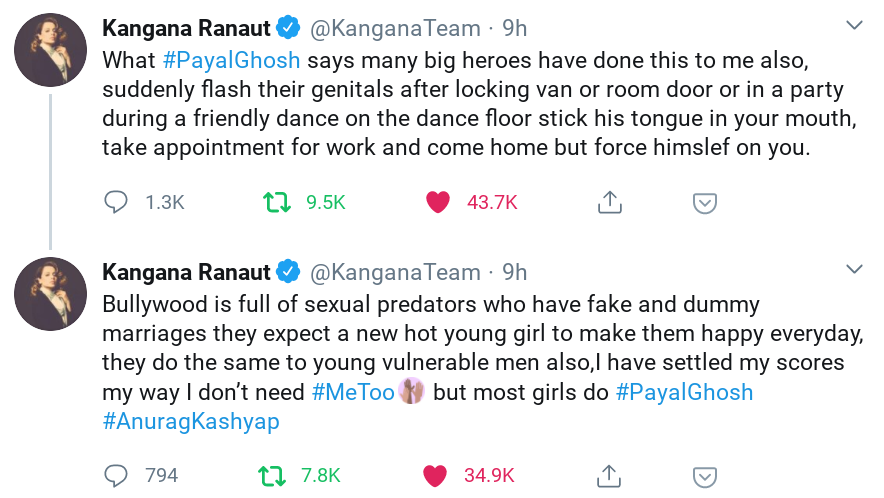Expand the second tweet's options chevron
884x498 pixels.
(854, 270)
